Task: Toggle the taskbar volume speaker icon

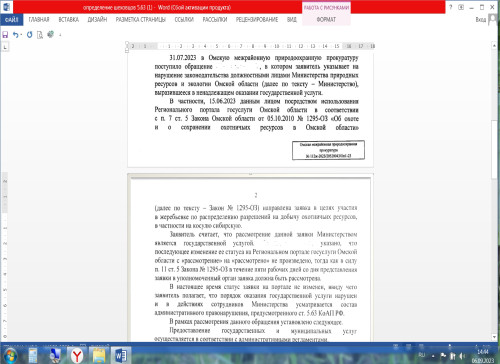Action: (x=462, y=356)
